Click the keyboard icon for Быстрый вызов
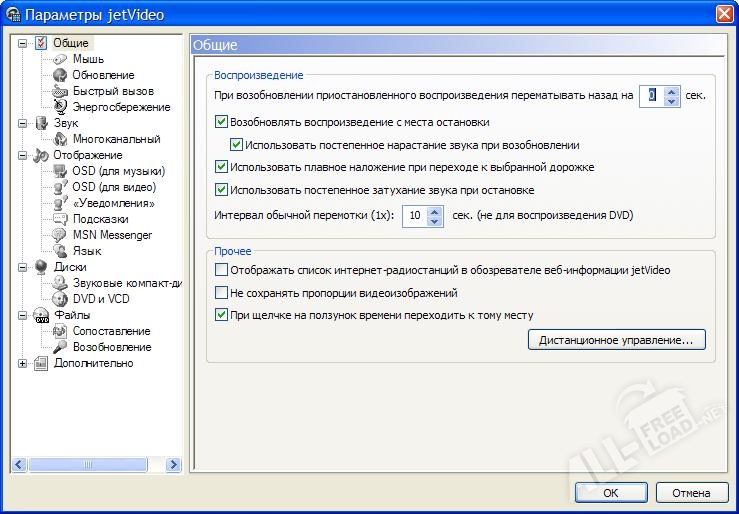This screenshot has height=514, width=739. 60,91
